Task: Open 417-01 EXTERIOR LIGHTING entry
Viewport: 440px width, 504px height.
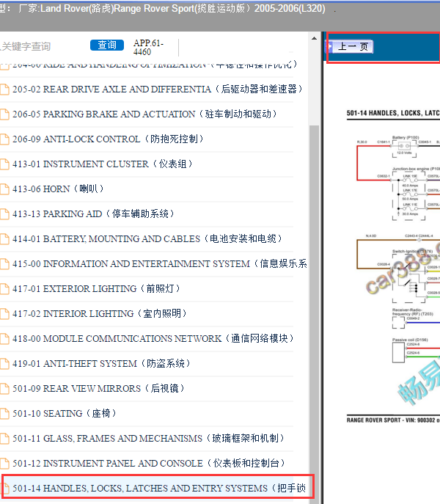Action: tap(96, 288)
